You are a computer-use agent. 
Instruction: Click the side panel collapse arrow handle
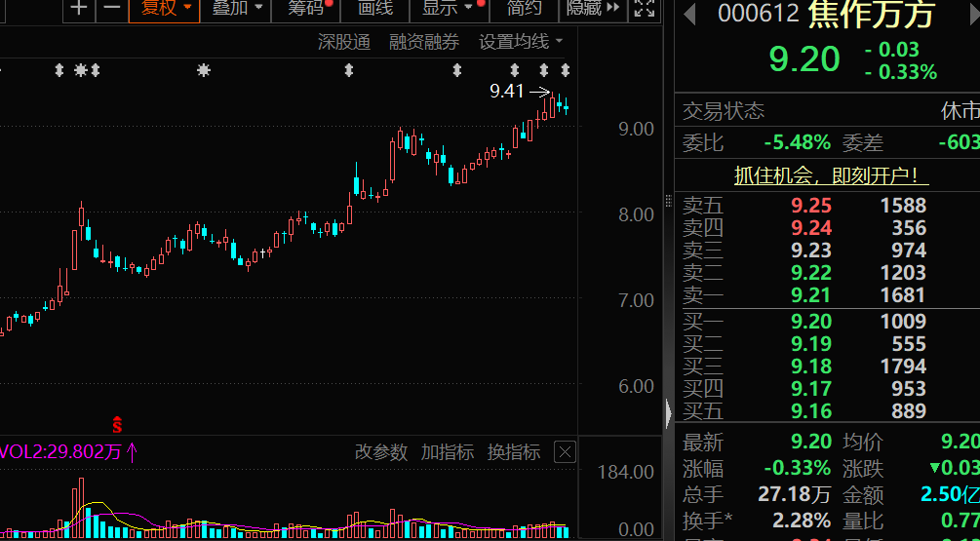(668, 412)
